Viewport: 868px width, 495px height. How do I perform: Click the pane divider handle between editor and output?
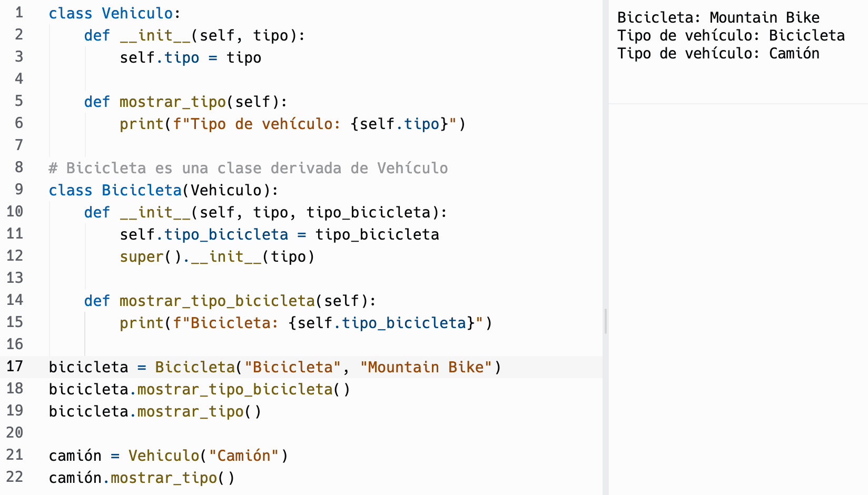click(x=606, y=321)
